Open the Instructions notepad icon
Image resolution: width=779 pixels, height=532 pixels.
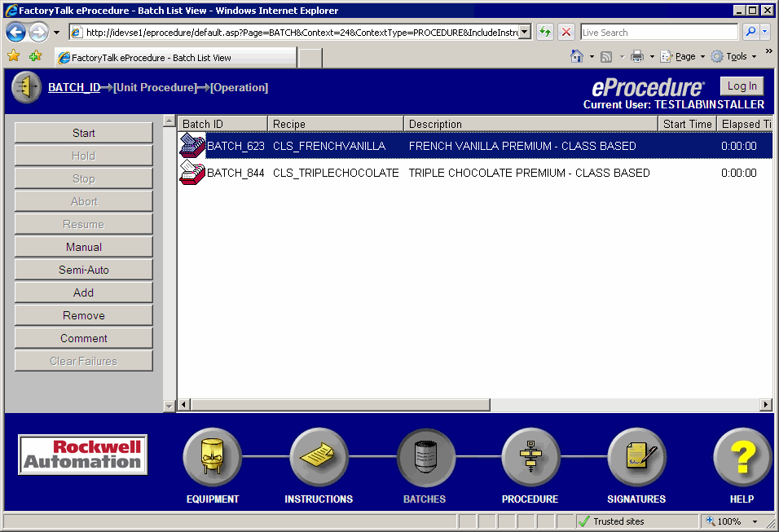[319, 457]
